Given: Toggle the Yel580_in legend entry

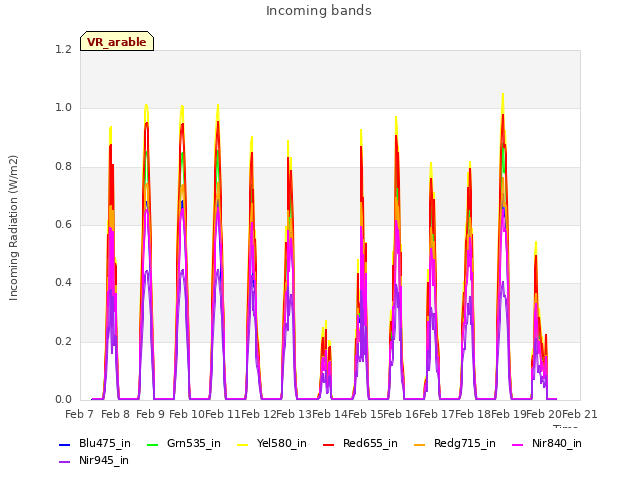Looking at the screenshot, I should (272, 444).
